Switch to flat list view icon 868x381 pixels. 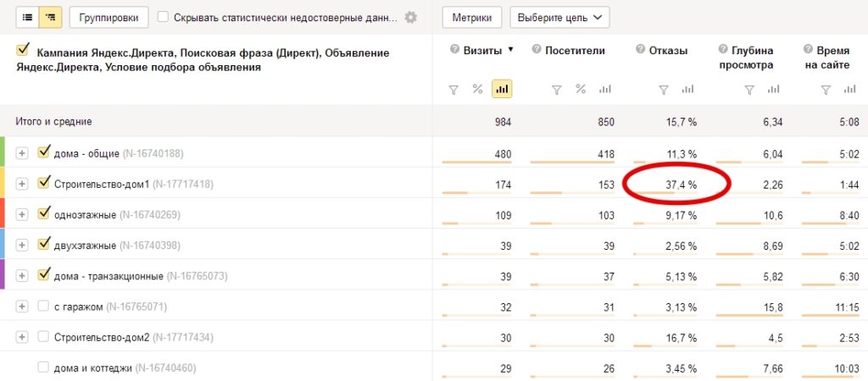pyautogui.click(x=27, y=17)
